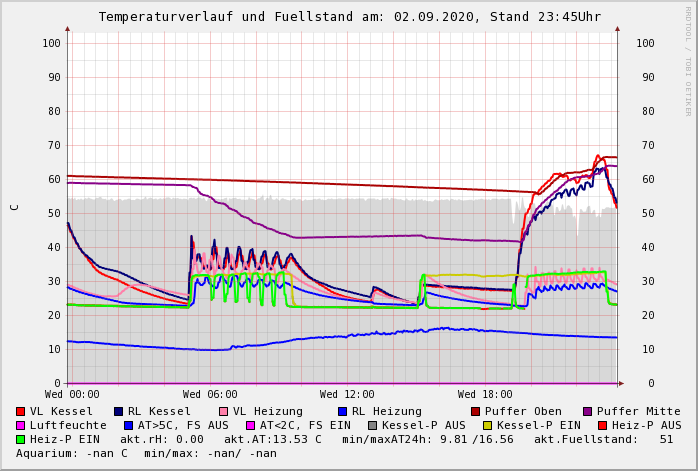Select the pink VL Heizung legend swatch
Image resolution: width=698 pixels, height=471 pixels.
(x=224, y=411)
